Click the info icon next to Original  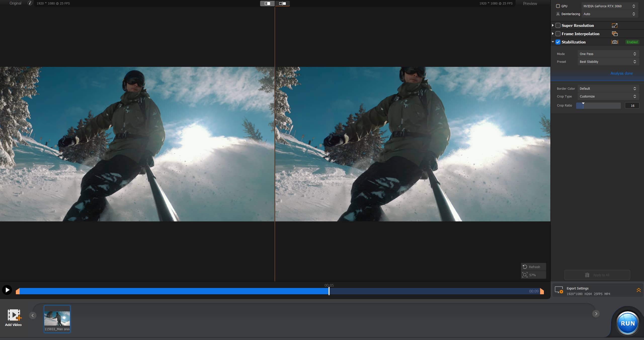pos(30,3)
